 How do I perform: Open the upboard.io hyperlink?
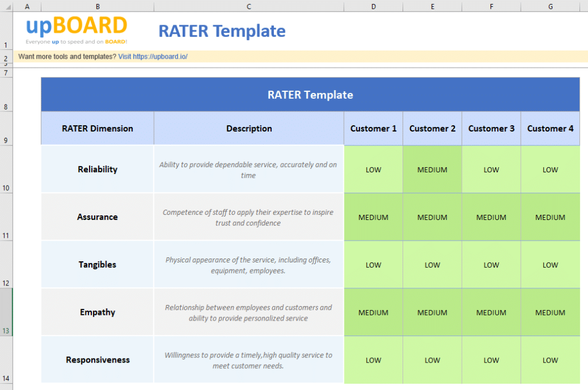tap(153, 57)
